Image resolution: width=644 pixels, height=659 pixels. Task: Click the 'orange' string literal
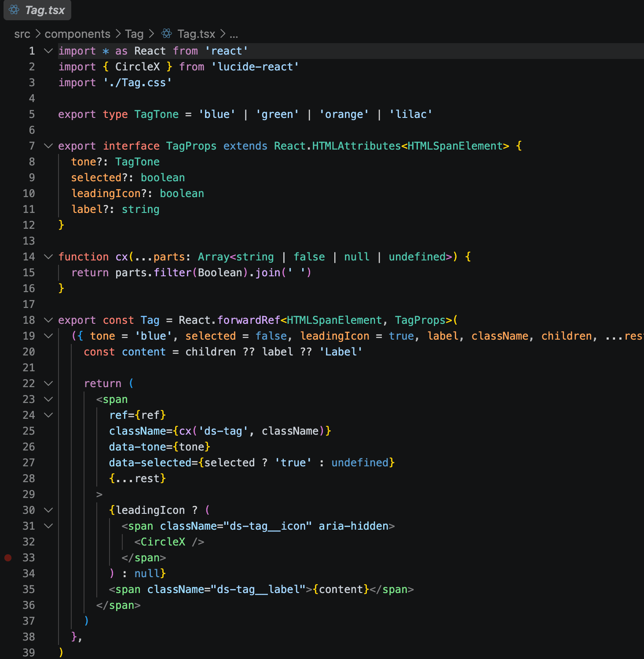coord(344,114)
